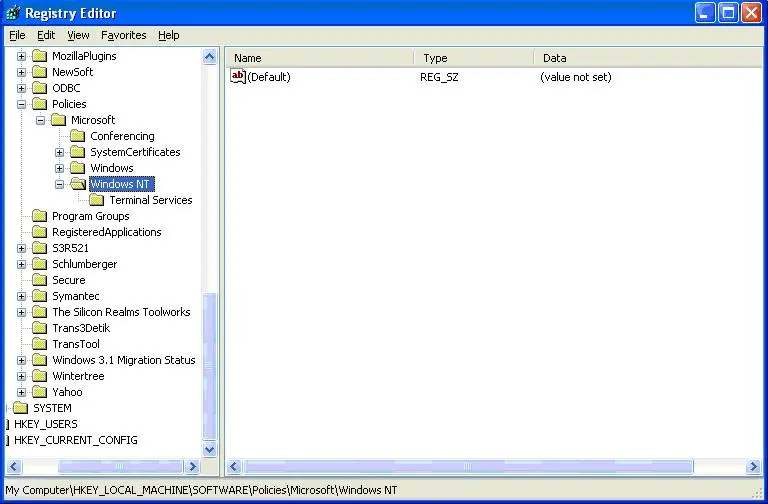Select the HKEY_CURRENT_CONFIG key

point(75,440)
